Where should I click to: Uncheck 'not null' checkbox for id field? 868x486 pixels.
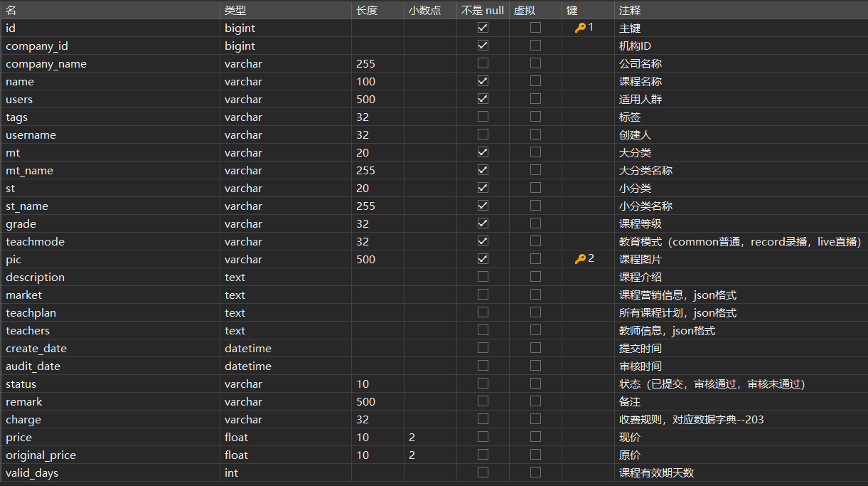click(x=483, y=28)
